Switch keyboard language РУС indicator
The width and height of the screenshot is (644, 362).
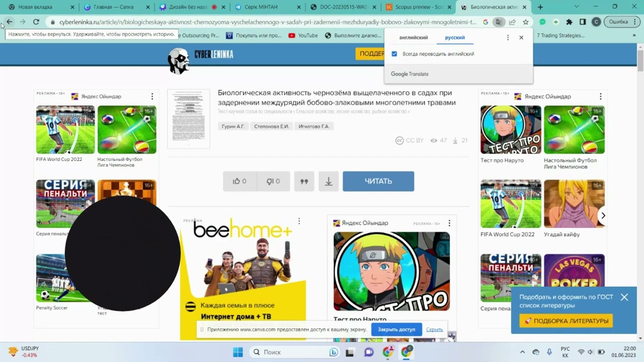click(565, 352)
